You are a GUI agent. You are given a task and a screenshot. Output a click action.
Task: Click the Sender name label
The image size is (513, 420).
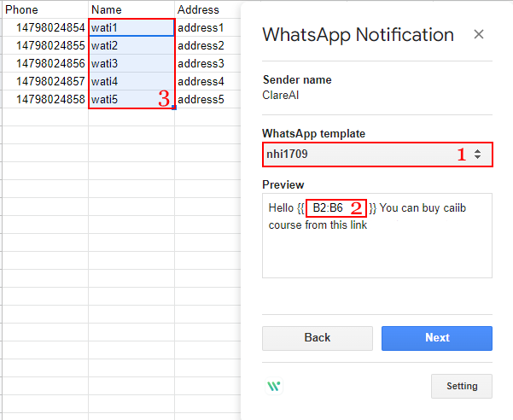pyautogui.click(x=297, y=79)
